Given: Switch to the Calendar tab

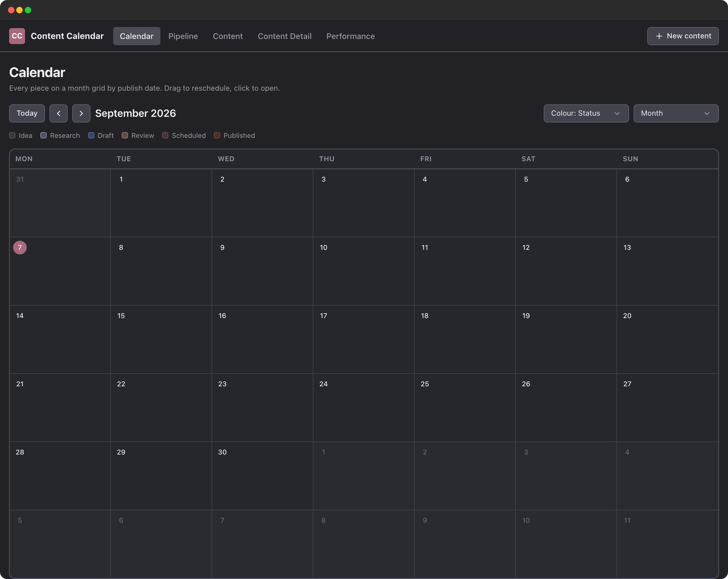Looking at the screenshot, I should tap(137, 36).
